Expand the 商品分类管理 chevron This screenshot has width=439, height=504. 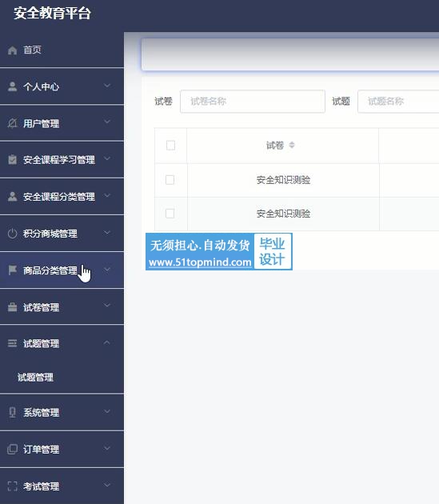tap(107, 269)
